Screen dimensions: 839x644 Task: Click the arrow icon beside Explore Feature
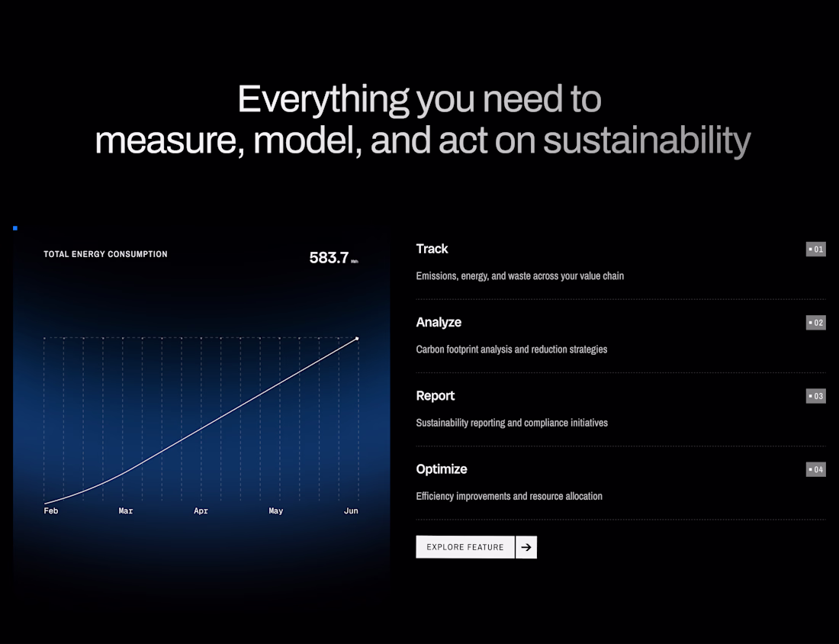(526, 547)
